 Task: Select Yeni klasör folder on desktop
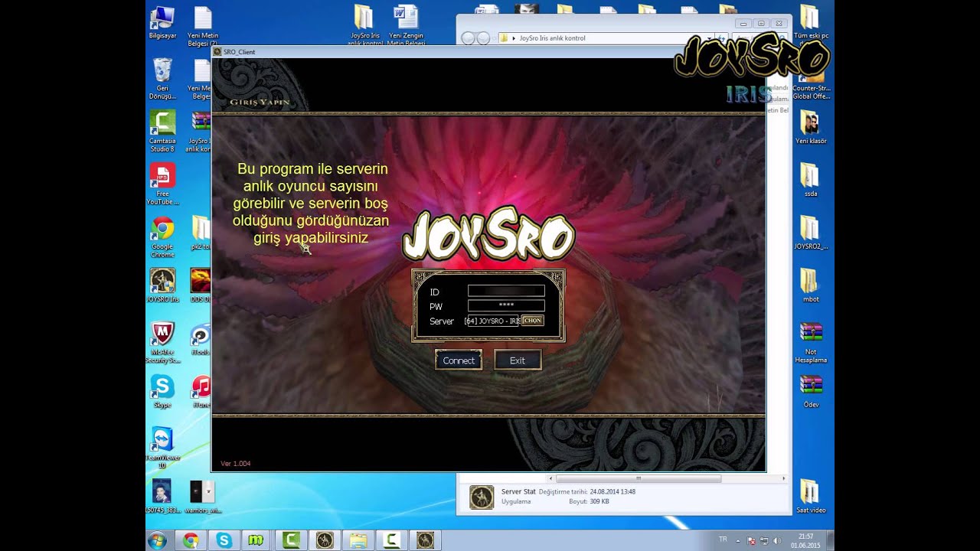tap(810, 127)
